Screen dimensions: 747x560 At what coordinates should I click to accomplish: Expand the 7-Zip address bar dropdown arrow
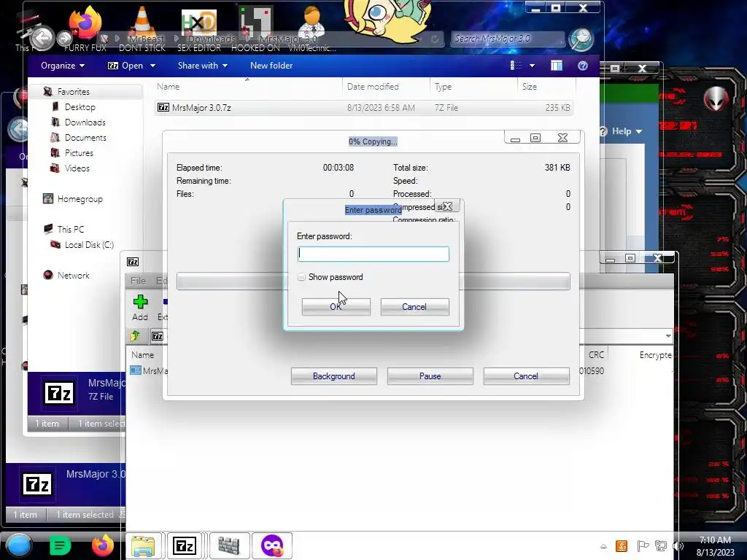coord(668,336)
